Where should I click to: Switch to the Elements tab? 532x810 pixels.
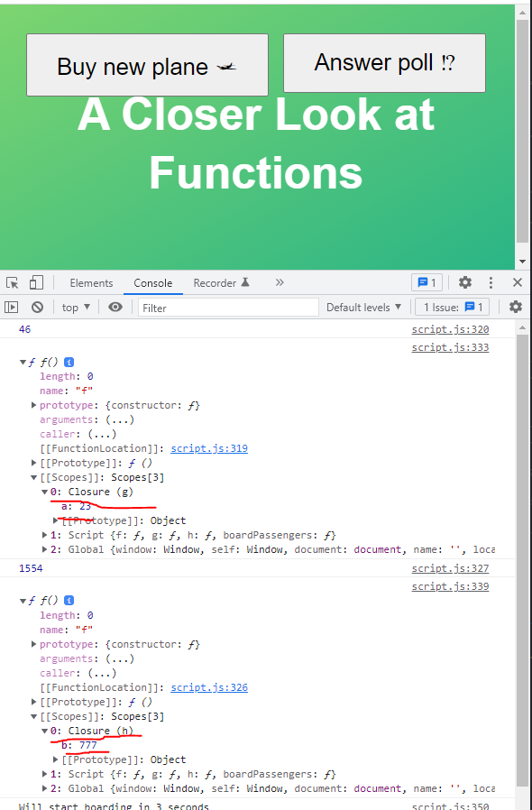(91, 283)
